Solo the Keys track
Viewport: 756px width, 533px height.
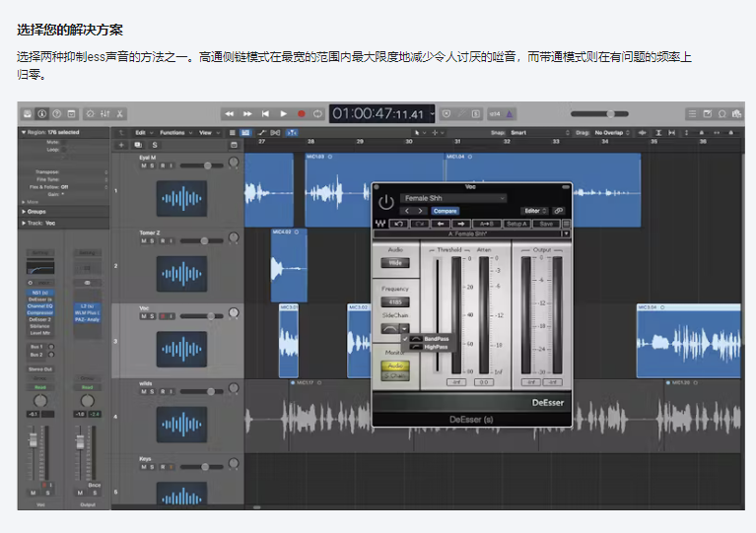coord(152,467)
